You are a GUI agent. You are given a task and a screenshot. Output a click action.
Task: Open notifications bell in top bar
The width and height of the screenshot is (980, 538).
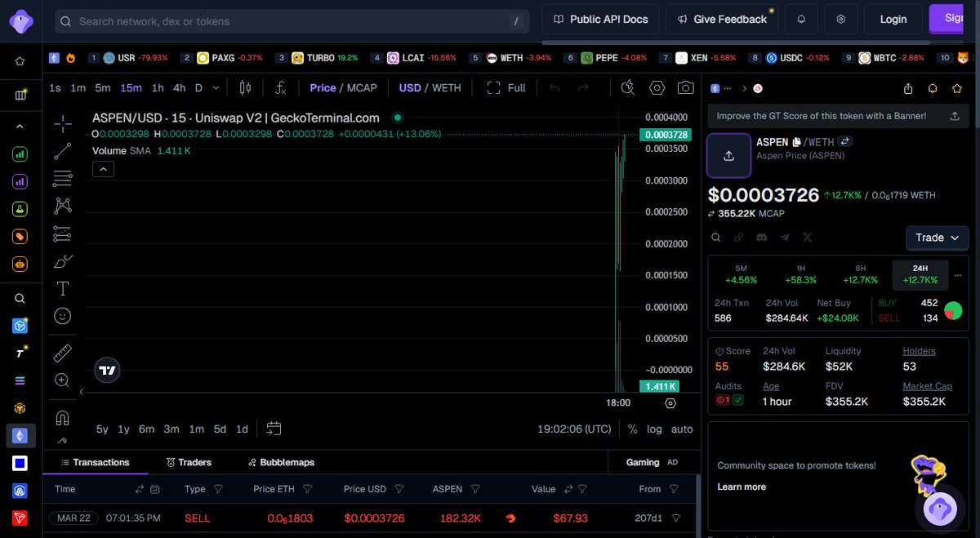point(801,19)
